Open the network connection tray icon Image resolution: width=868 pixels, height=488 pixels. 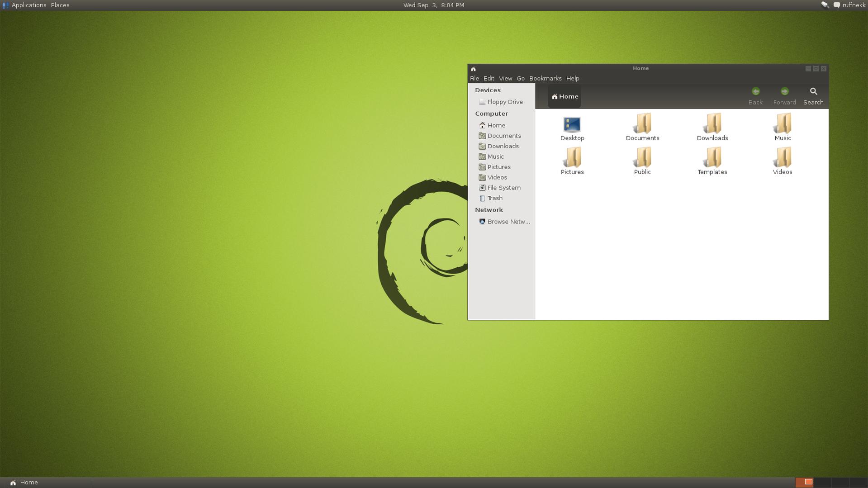[825, 5]
